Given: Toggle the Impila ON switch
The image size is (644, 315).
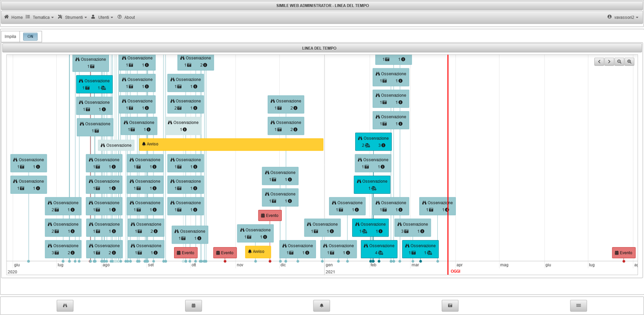Looking at the screenshot, I should pyautogui.click(x=30, y=36).
